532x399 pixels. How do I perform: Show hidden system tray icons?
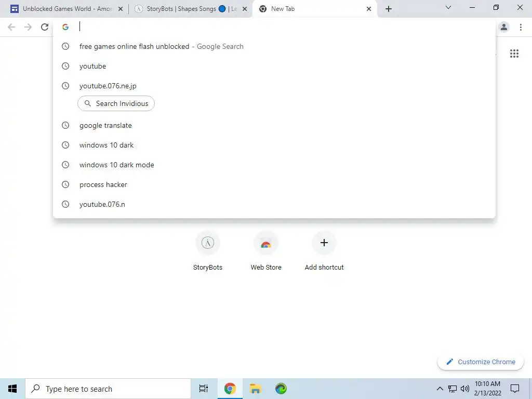(440, 389)
